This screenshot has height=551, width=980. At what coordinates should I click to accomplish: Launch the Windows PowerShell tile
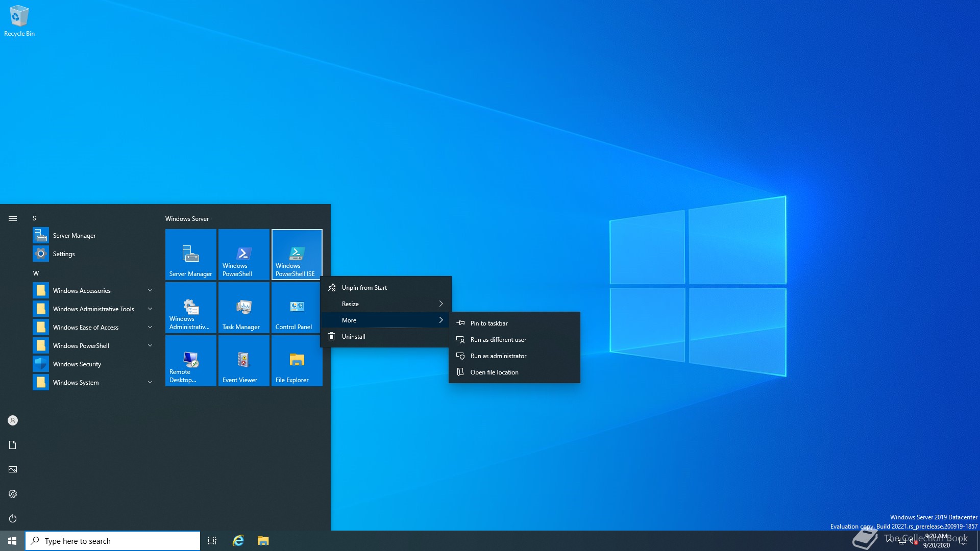(243, 254)
